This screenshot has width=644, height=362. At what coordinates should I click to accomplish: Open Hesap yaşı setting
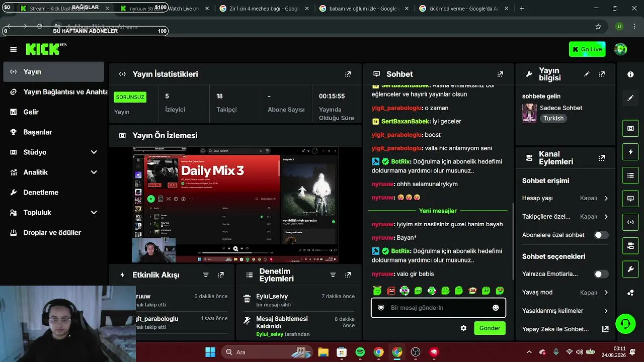coord(566,198)
